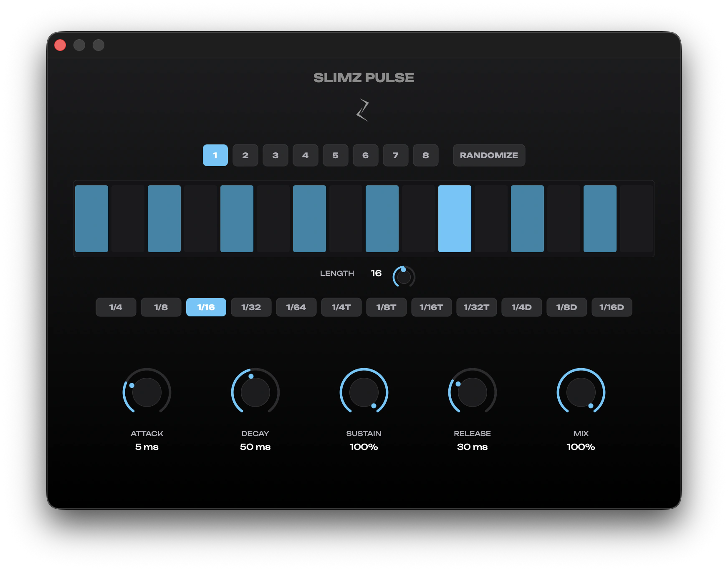Open pattern slot 8
This screenshot has width=728, height=571.
[426, 155]
